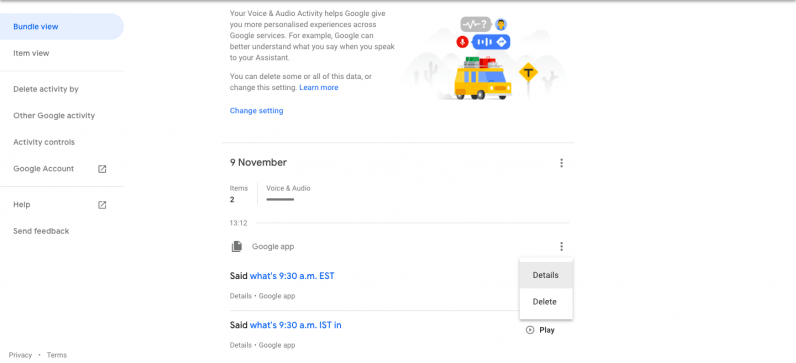The height and width of the screenshot is (363, 796).
Task: Choose Delete from the popup menu
Action: coord(546,302)
